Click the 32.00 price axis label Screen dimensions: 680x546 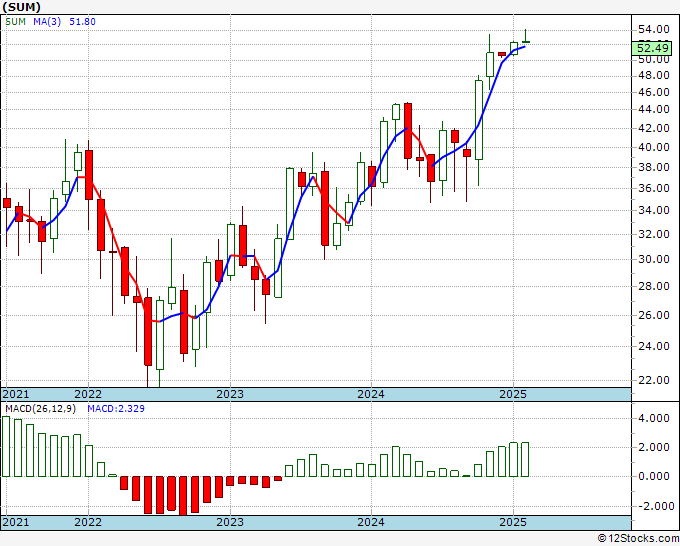click(x=654, y=234)
